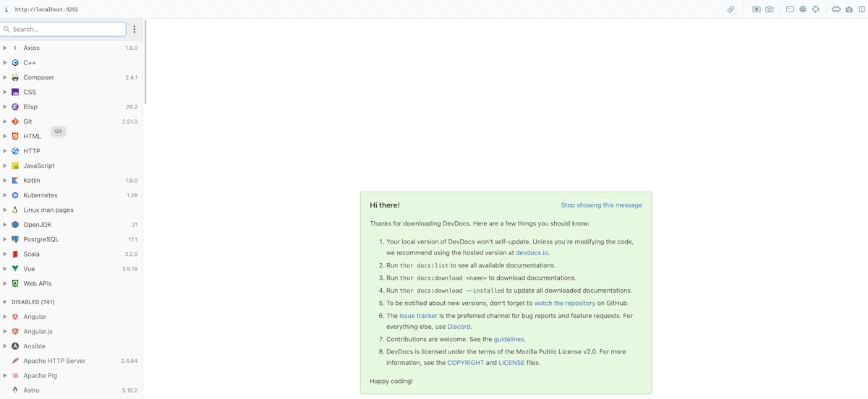Click the HTML5 shield icon

coord(15,136)
